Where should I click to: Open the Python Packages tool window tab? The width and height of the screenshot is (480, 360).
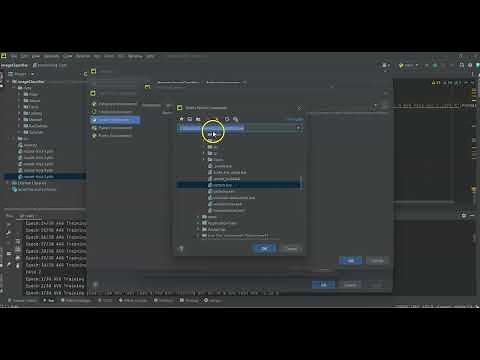(76, 300)
